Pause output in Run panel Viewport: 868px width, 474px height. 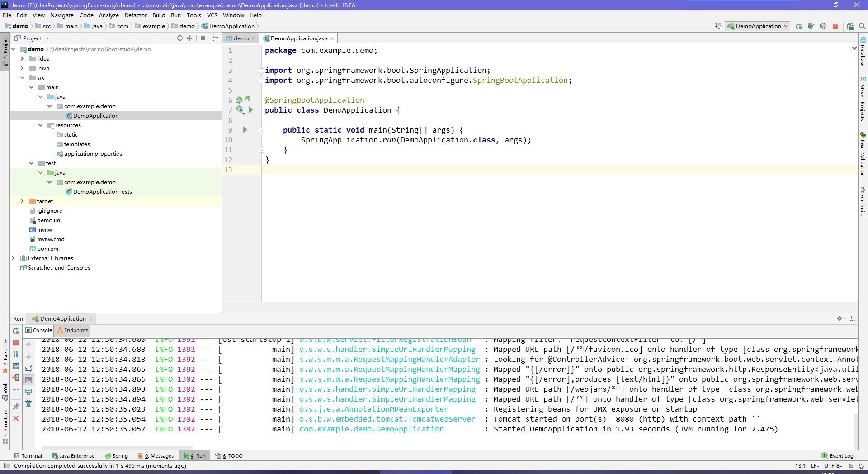click(16, 354)
